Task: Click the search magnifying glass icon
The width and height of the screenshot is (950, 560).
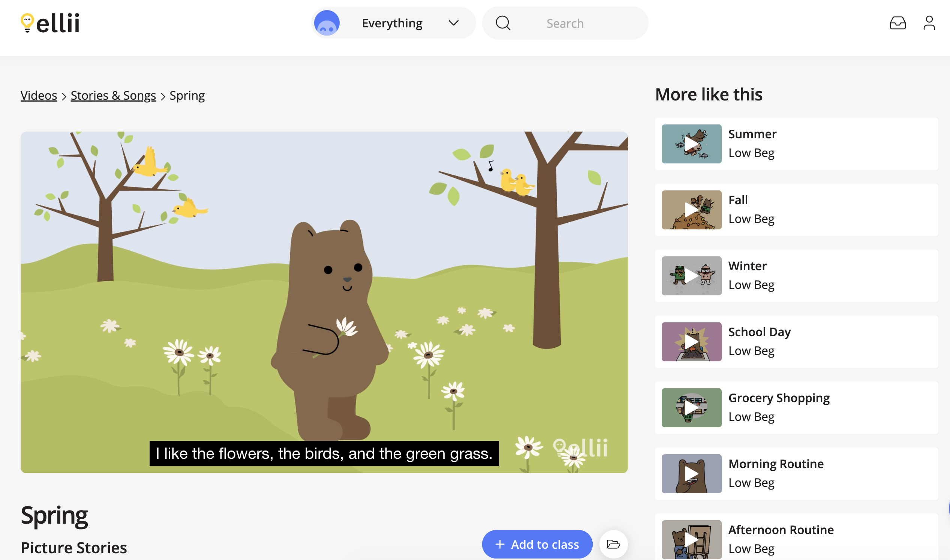Action: [503, 23]
